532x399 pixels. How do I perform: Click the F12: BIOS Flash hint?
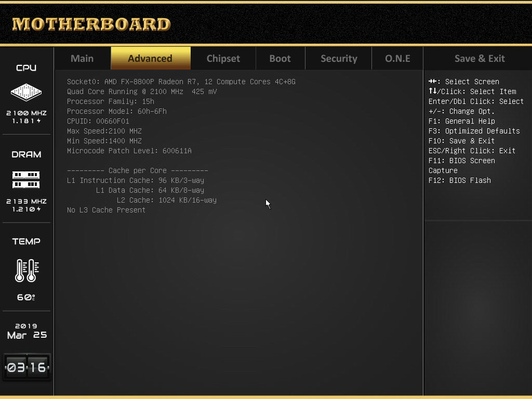pos(460,180)
